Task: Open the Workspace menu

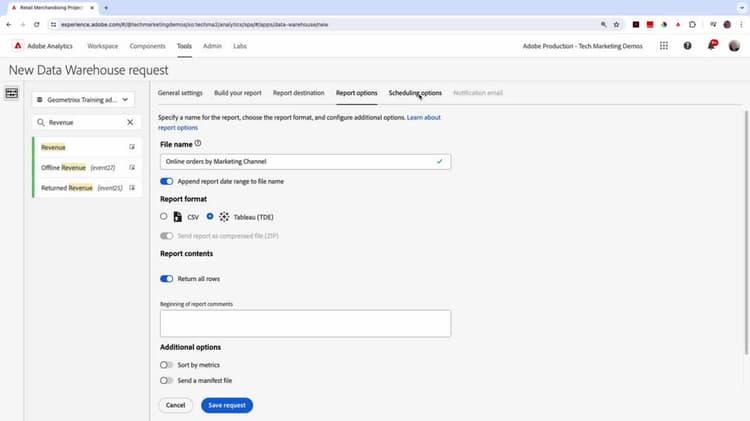Action: pyautogui.click(x=102, y=46)
